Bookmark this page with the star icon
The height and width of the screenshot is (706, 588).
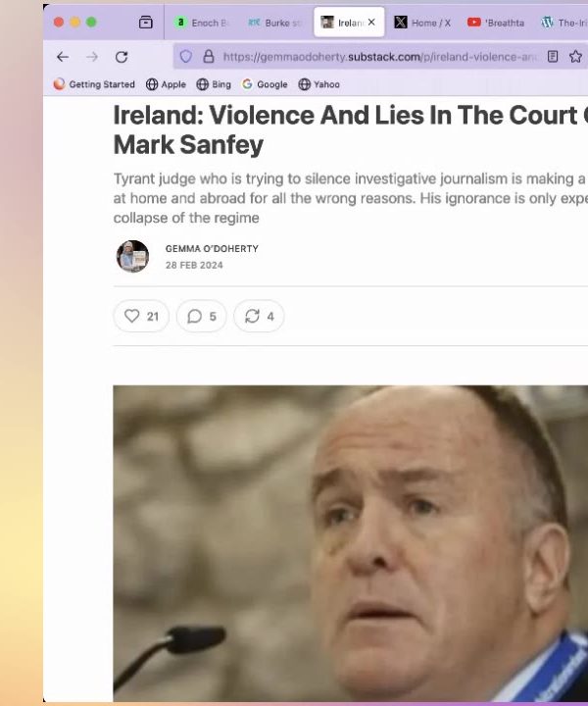[x=575, y=56]
